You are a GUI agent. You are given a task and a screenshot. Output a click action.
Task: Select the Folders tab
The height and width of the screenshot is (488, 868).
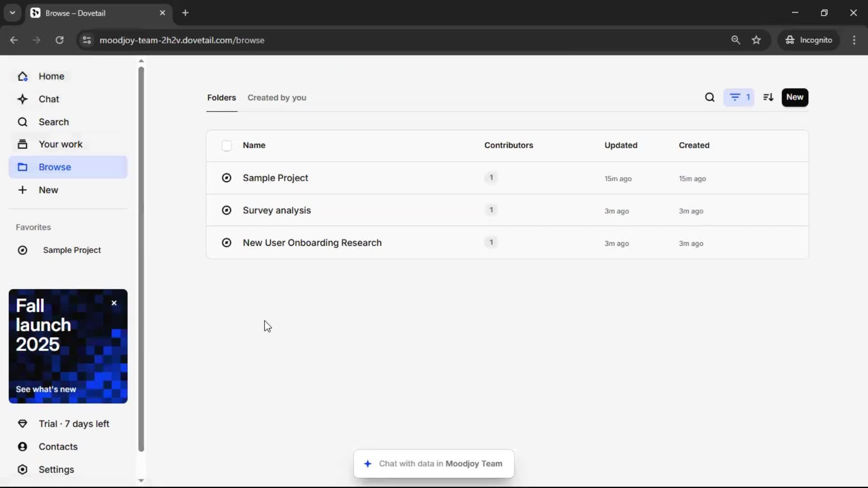[x=222, y=98]
